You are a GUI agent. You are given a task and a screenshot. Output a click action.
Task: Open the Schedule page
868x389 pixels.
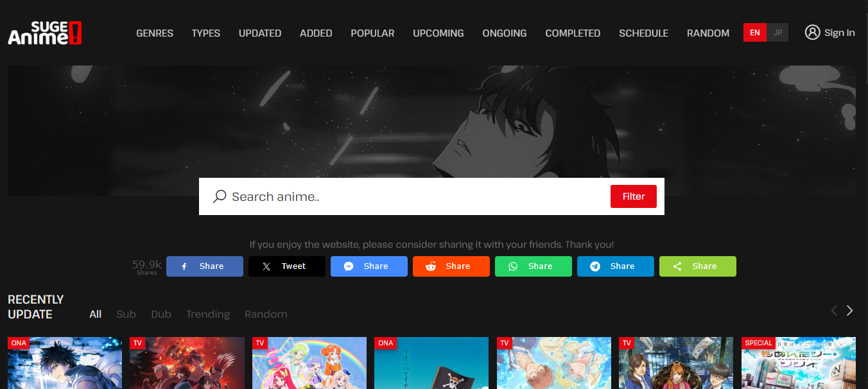pyautogui.click(x=643, y=33)
